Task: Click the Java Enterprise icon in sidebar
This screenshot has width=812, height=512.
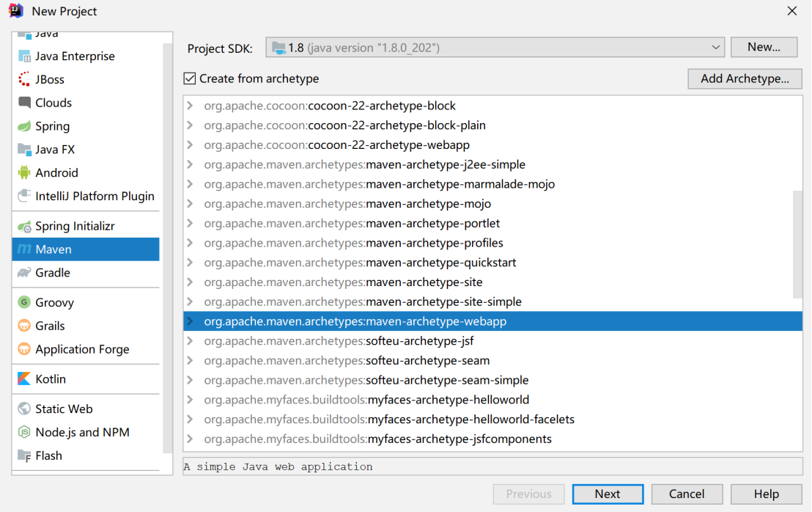Action: point(24,56)
